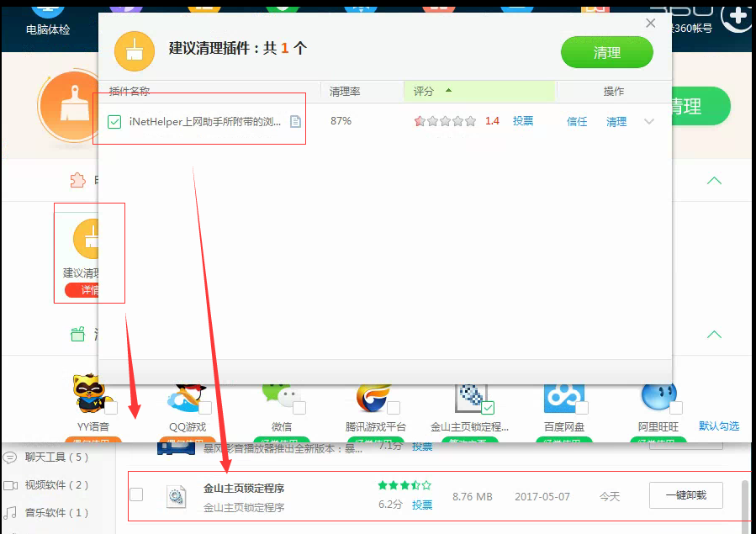
Task: Collapse the plugin section with upper green chevron
Action: pos(714,181)
